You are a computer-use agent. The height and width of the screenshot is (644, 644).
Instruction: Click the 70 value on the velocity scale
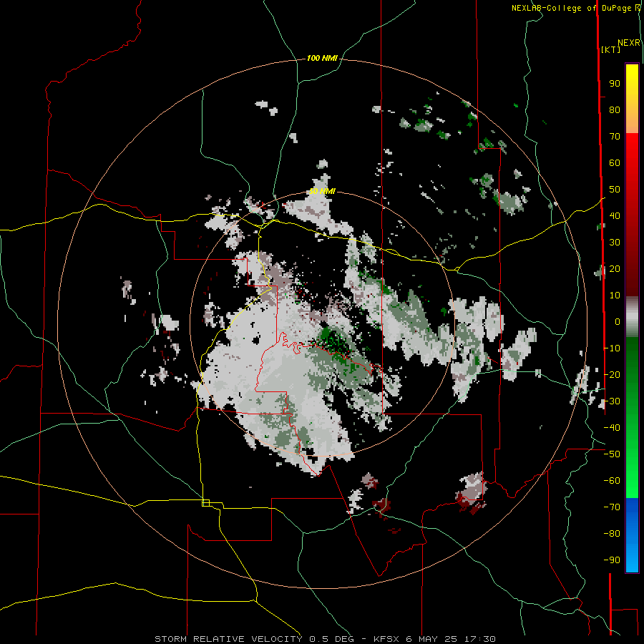[x=615, y=137]
